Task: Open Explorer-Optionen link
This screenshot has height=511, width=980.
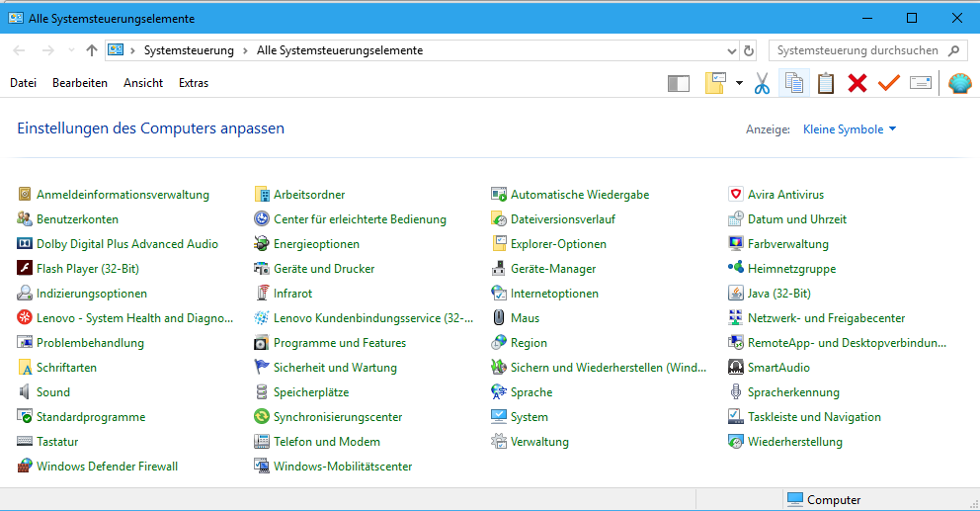Action: [558, 244]
